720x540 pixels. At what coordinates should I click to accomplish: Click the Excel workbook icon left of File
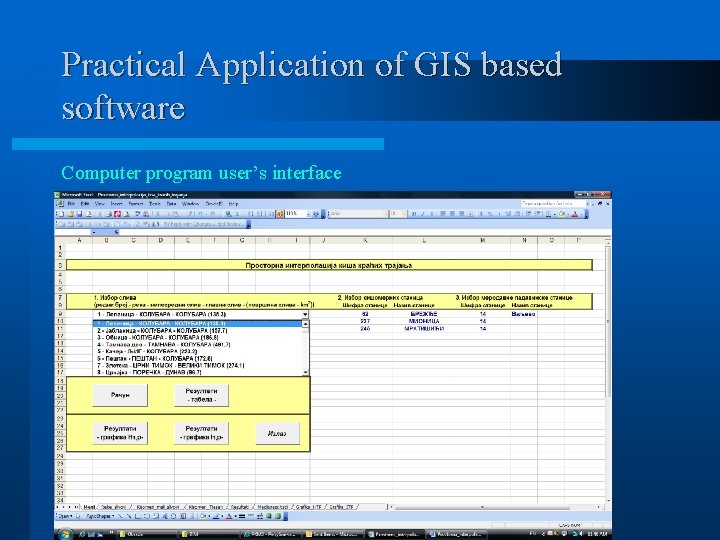click(61, 204)
